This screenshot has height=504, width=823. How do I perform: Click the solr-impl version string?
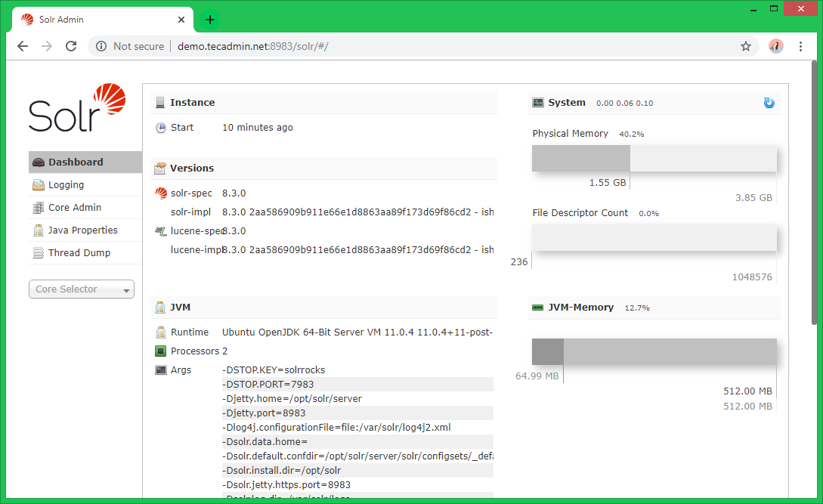358,212
